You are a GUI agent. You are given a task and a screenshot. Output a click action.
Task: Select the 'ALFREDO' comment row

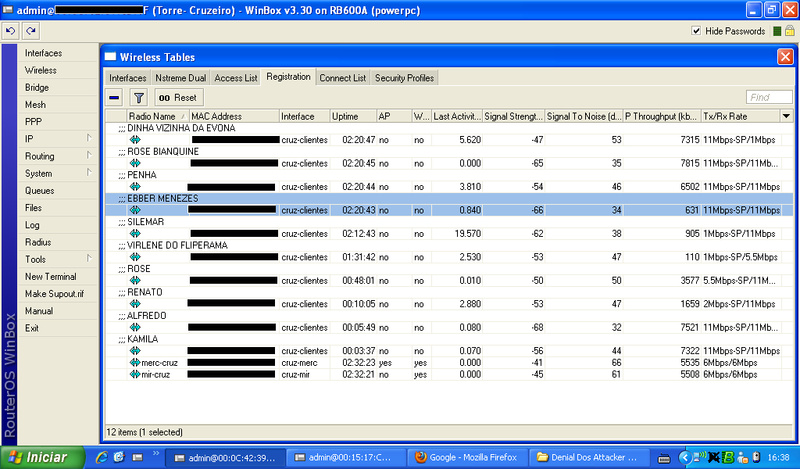click(449, 316)
